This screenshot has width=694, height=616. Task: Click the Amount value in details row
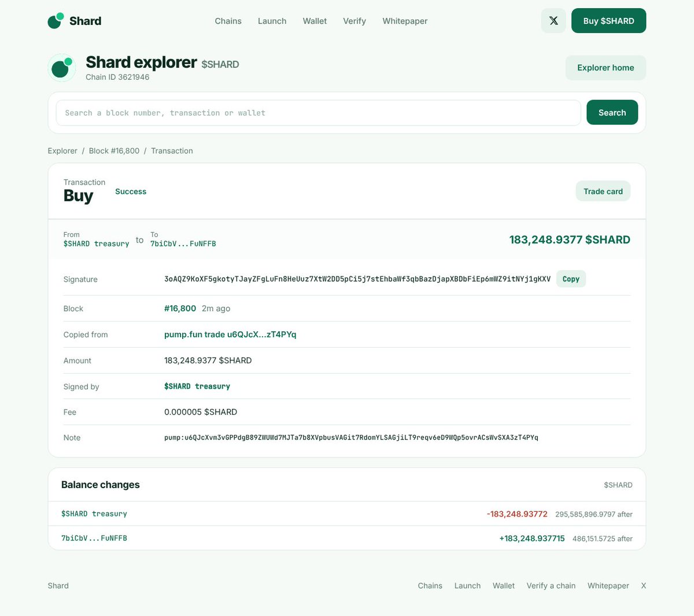[208, 360]
